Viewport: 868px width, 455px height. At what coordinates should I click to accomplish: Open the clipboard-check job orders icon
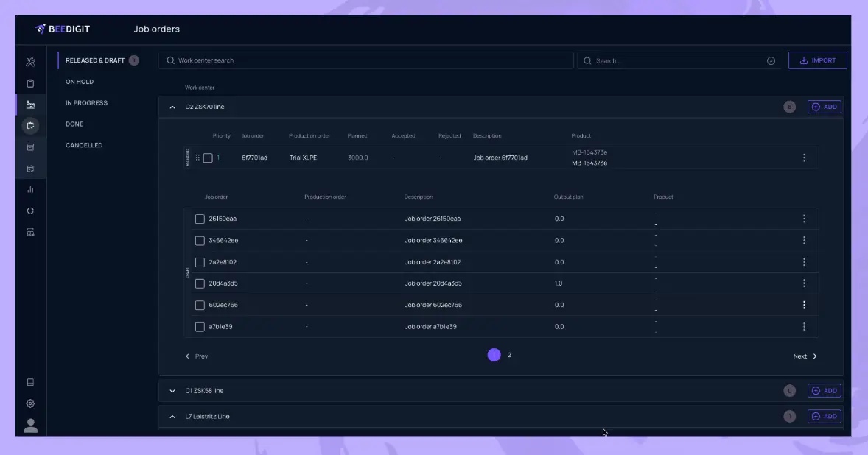pyautogui.click(x=30, y=125)
